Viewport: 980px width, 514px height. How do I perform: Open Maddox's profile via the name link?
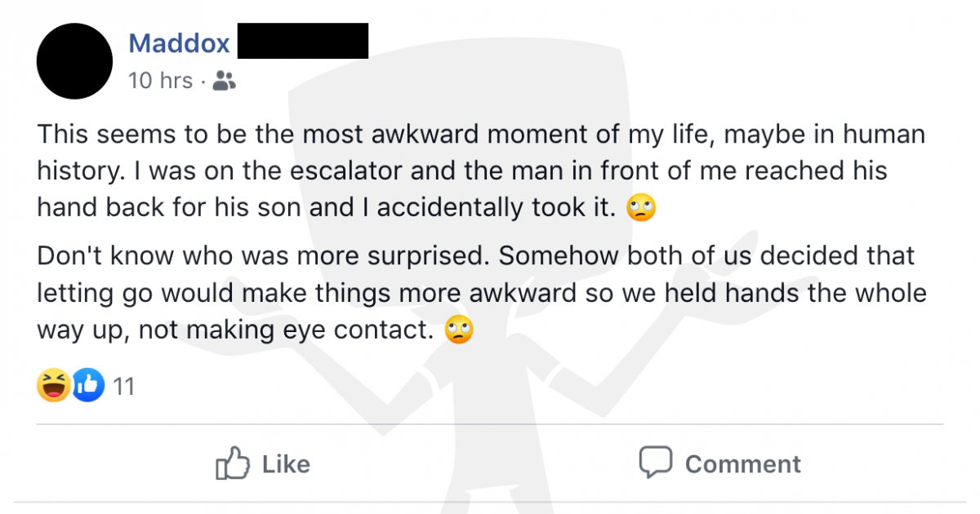[179, 42]
